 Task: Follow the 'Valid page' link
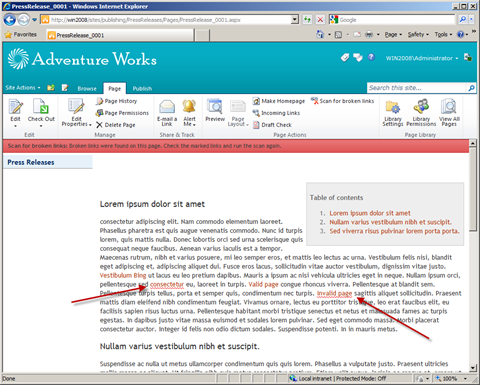(263, 284)
